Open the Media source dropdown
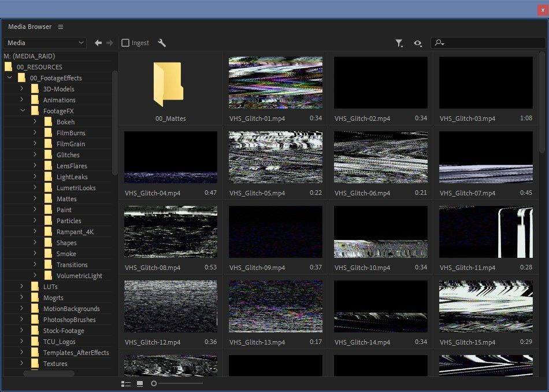This screenshot has width=549, height=392. click(x=44, y=42)
